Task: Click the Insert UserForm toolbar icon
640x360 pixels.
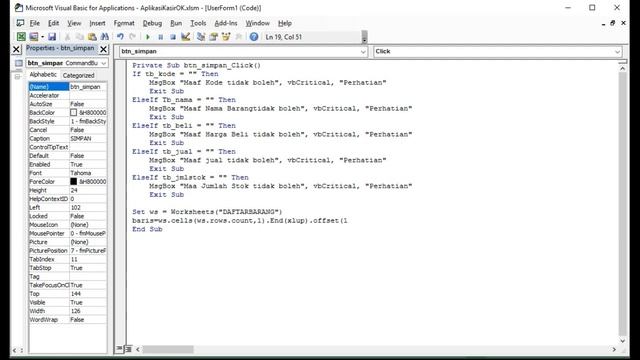Action: (x=34, y=37)
